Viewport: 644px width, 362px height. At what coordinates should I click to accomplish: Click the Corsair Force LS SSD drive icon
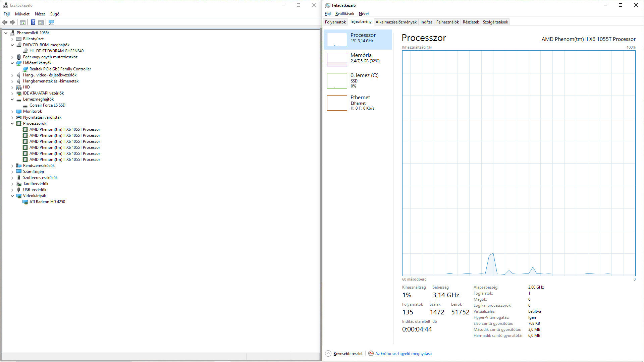coord(25,105)
